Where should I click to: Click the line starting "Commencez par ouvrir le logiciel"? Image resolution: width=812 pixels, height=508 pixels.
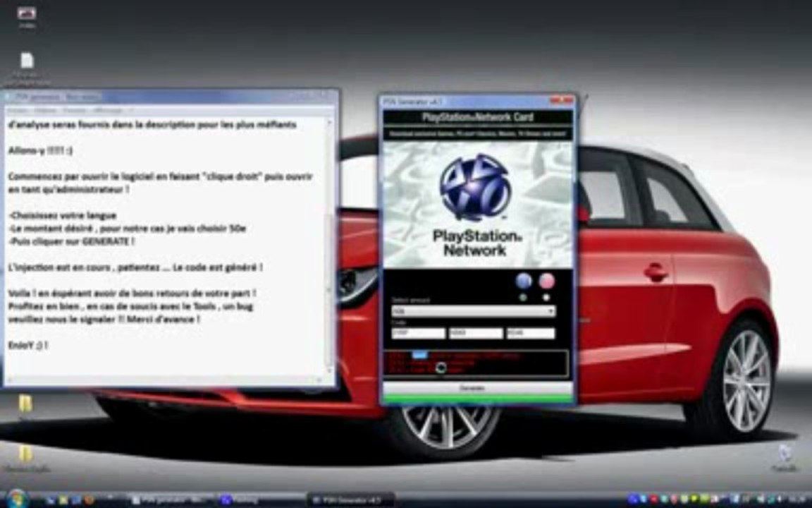(x=161, y=177)
